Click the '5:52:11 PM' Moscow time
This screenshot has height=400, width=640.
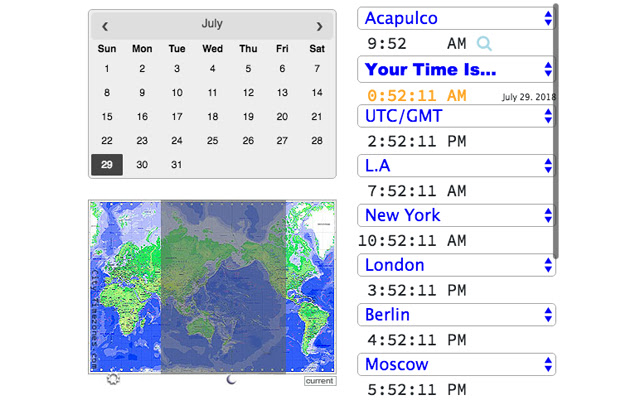(x=417, y=390)
